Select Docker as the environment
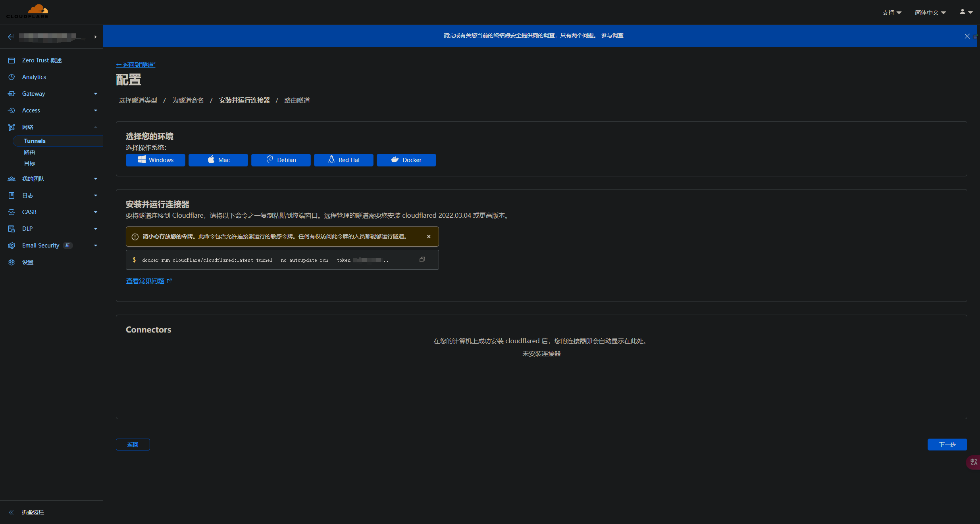The height and width of the screenshot is (524, 980). [406, 160]
